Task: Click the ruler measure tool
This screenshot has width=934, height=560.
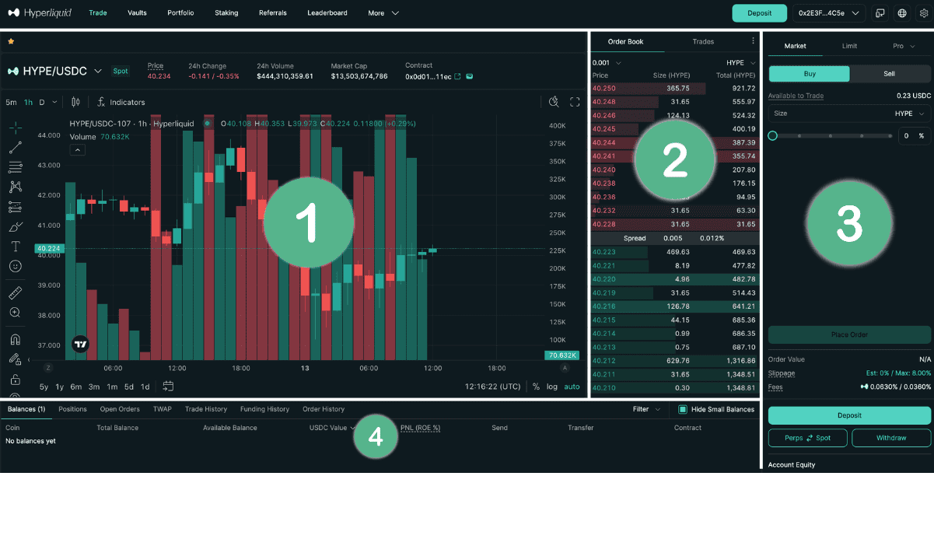Action: [x=15, y=293]
